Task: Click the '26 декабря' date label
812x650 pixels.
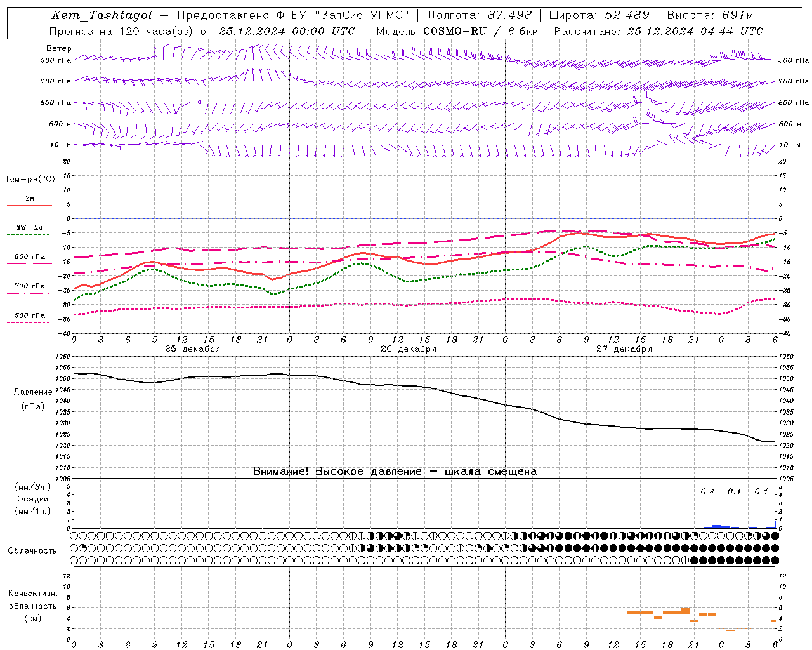Action: pyautogui.click(x=409, y=349)
